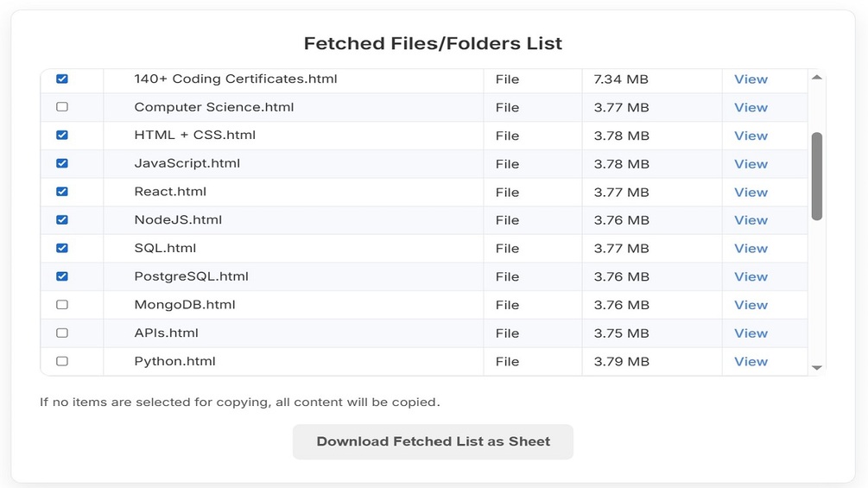Image resolution: width=868 pixels, height=488 pixels.
Task: Click the file list scrollbar thumb
Action: pyautogui.click(x=817, y=176)
